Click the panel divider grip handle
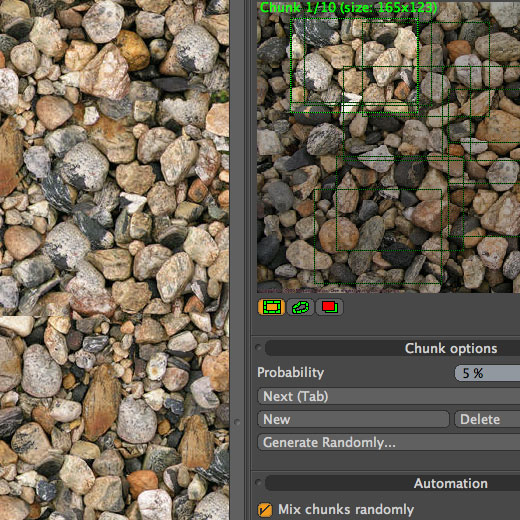Screen dimensions: 520x520 (x=237, y=422)
